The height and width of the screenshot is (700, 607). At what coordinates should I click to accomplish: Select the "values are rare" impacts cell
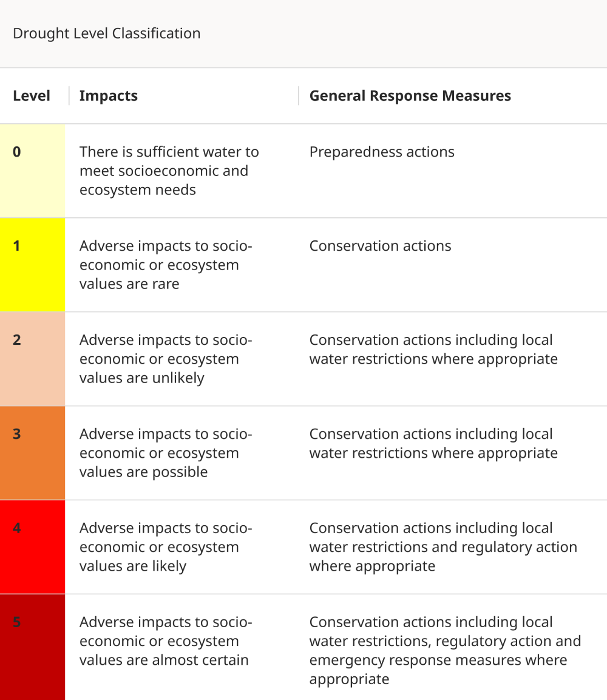(x=165, y=265)
